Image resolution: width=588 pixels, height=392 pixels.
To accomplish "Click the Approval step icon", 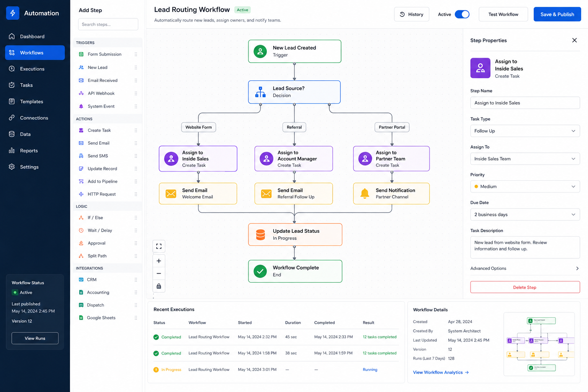I will tap(81, 243).
